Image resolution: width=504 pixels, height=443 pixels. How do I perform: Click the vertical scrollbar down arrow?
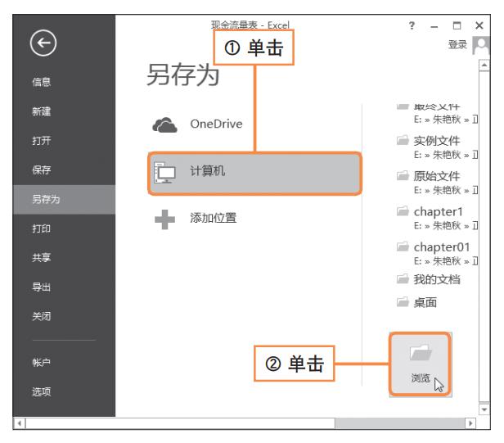(x=484, y=409)
